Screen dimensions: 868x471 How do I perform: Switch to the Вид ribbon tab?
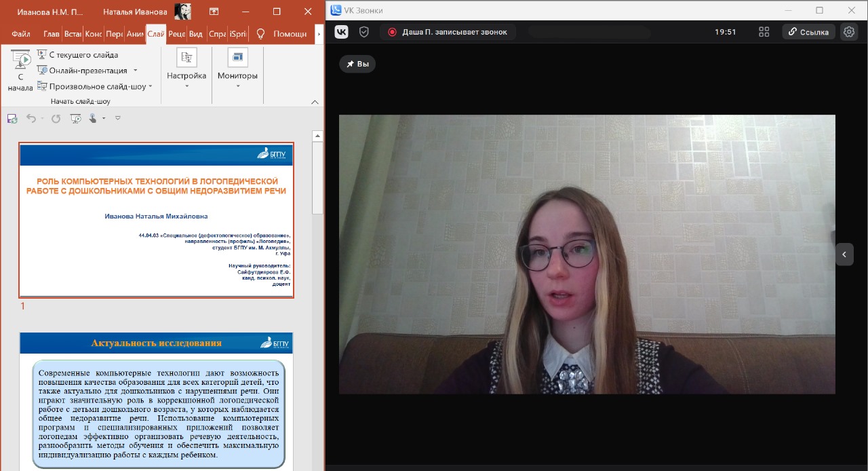[x=196, y=34]
